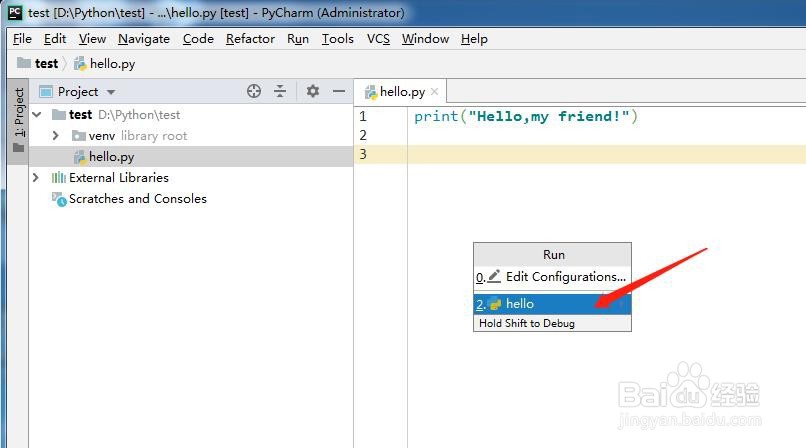
Task: Select the venv library root folder
Action: click(x=130, y=136)
